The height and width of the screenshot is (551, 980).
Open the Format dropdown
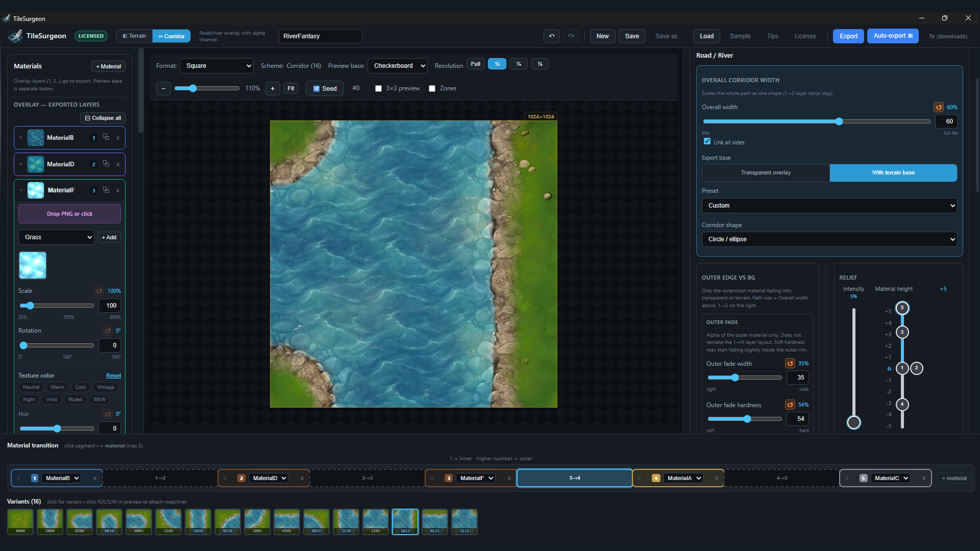pos(217,66)
